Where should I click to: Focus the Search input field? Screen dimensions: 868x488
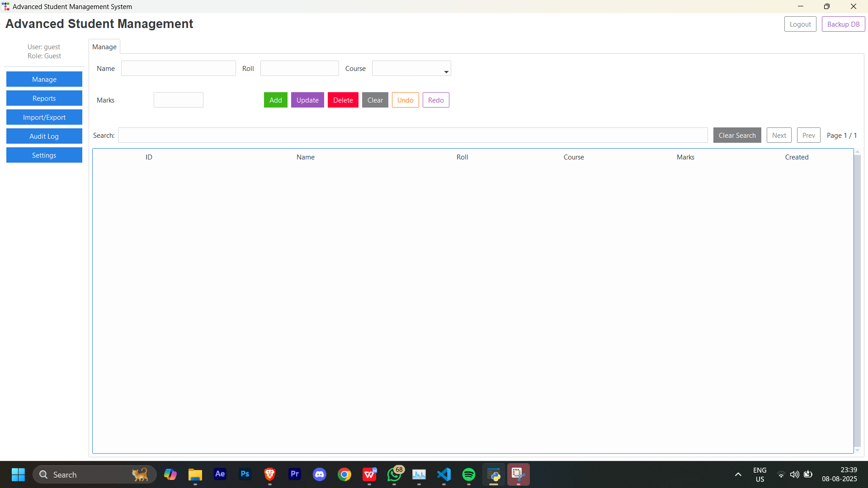[x=413, y=135]
